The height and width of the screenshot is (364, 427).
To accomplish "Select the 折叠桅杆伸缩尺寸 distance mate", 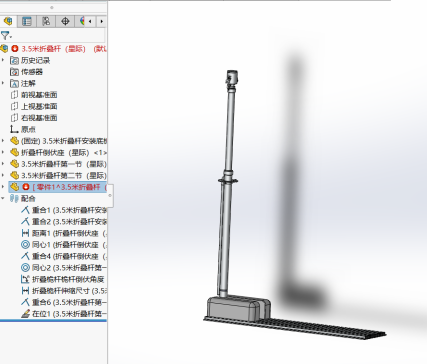I will [69, 291].
